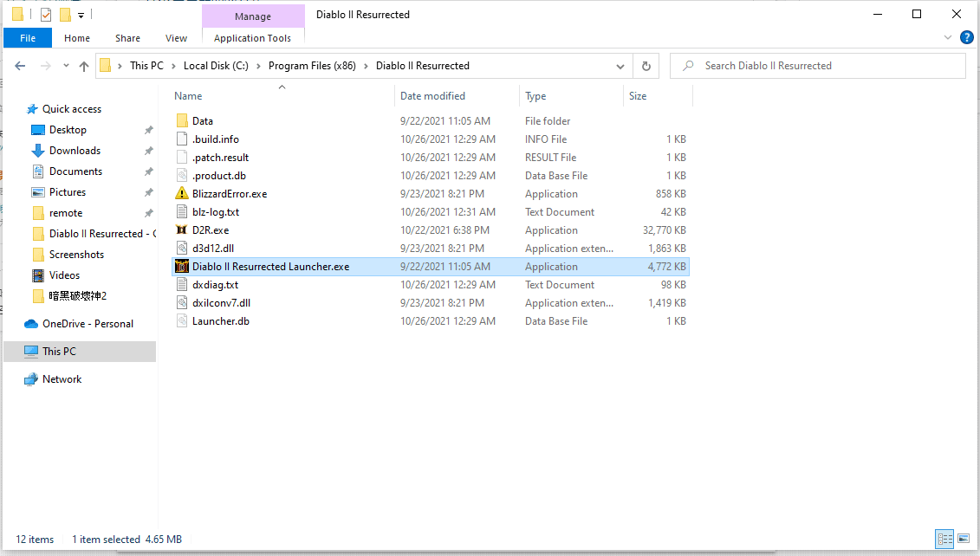
Task: Click the dxilconv7.dll file icon
Action: coord(182,302)
